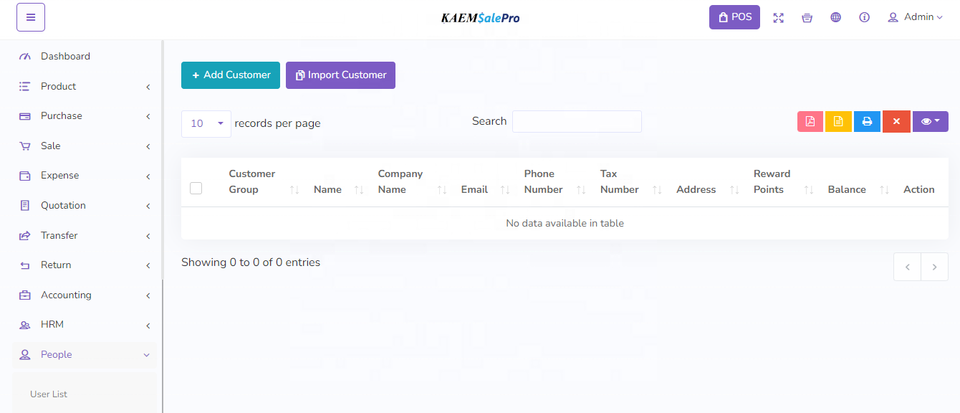960x413 pixels.
Task: Toggle the select-all checkbox in table header
Action: coord(196,188)
